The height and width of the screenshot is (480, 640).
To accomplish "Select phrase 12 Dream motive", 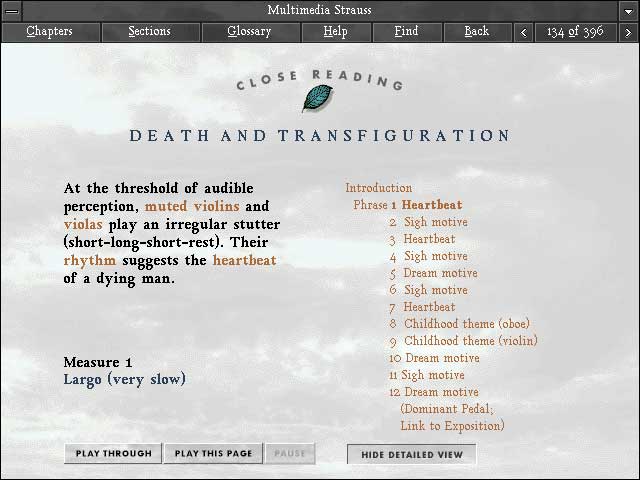I will click(x=434, y=392).
